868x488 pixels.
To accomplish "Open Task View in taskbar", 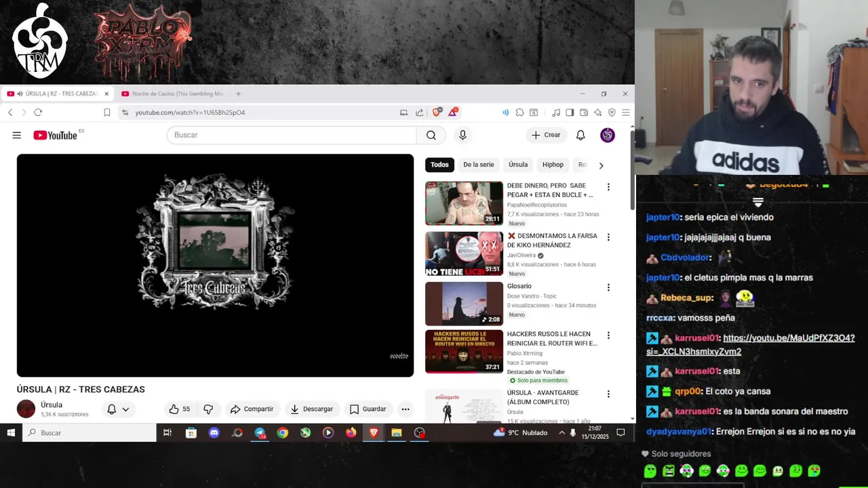I will point(167,432).
